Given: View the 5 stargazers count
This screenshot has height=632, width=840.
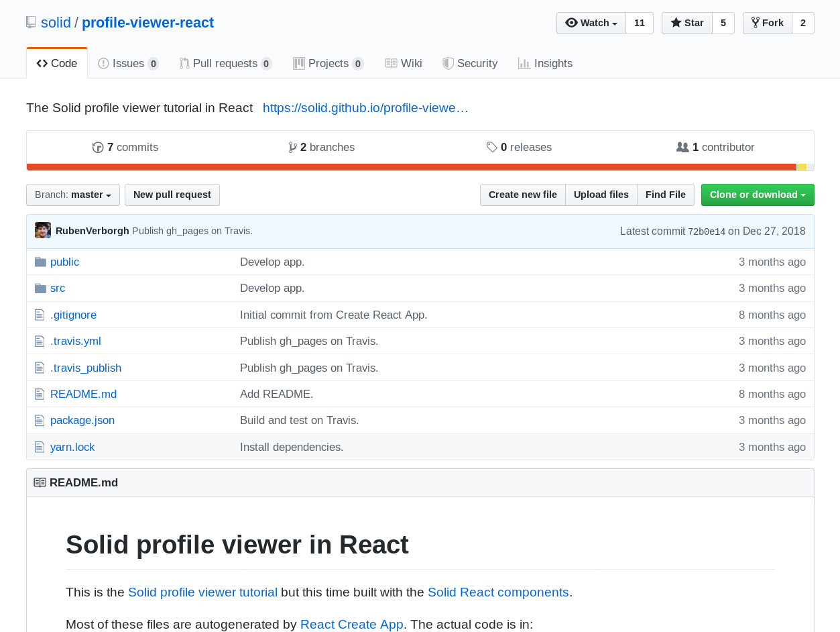Looking at the screenshot, I should (x=723, y=23).
